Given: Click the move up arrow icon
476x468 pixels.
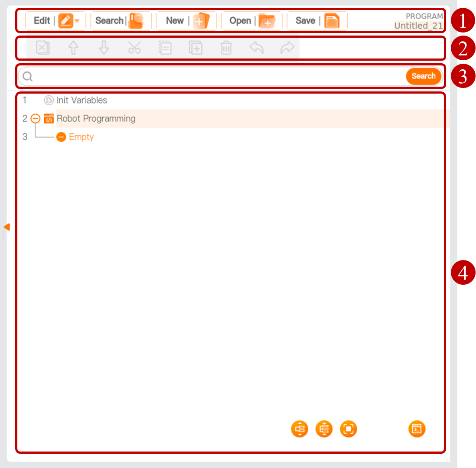Looking at the screenshot, I should (73, 48).
